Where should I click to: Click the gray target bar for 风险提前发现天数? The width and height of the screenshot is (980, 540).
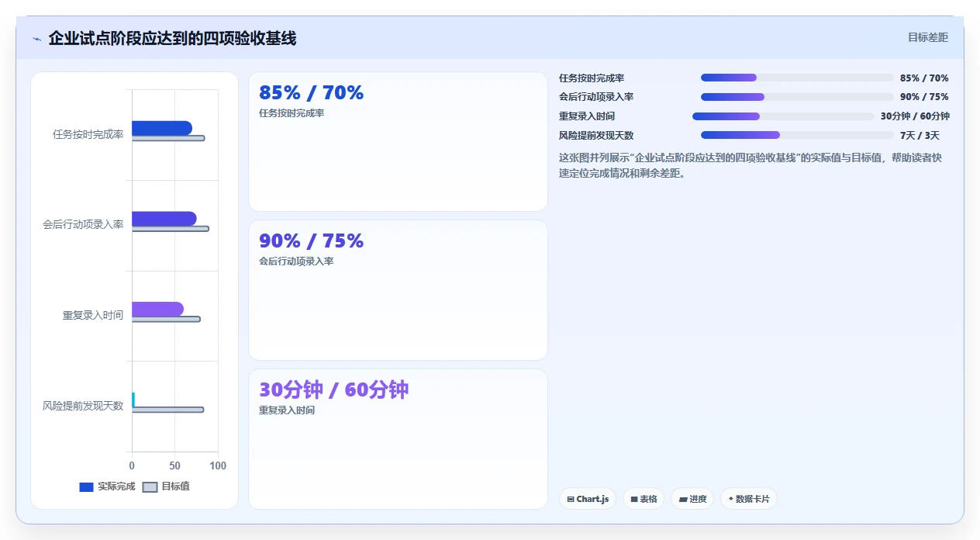pyautogui.click(x=167, y=410)
